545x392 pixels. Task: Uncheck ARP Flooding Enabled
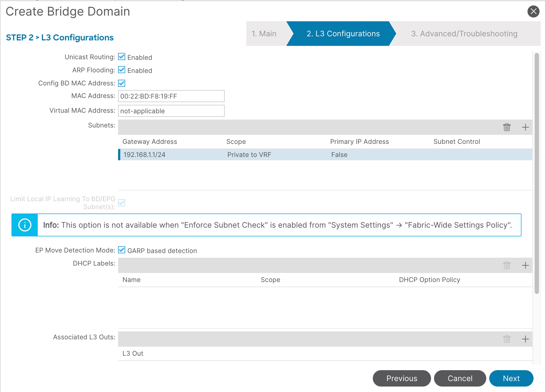pyautogui.click(x=122, y=70)
